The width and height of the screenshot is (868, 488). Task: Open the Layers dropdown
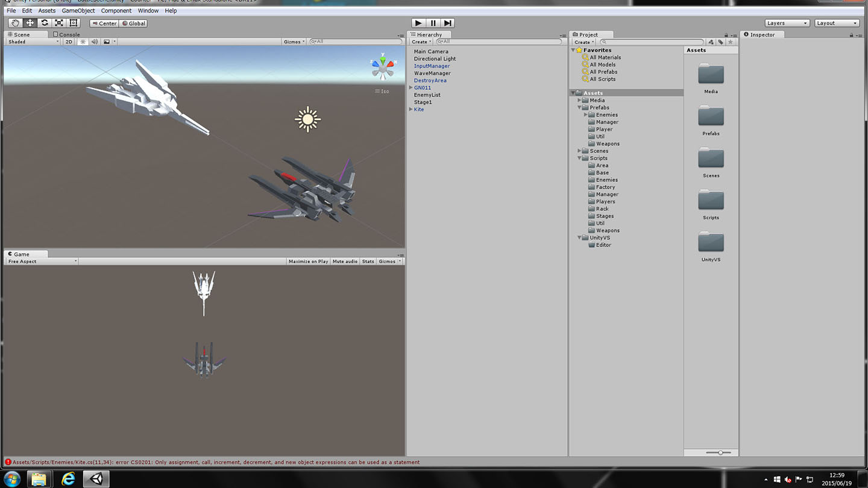[x=787, y=23]
